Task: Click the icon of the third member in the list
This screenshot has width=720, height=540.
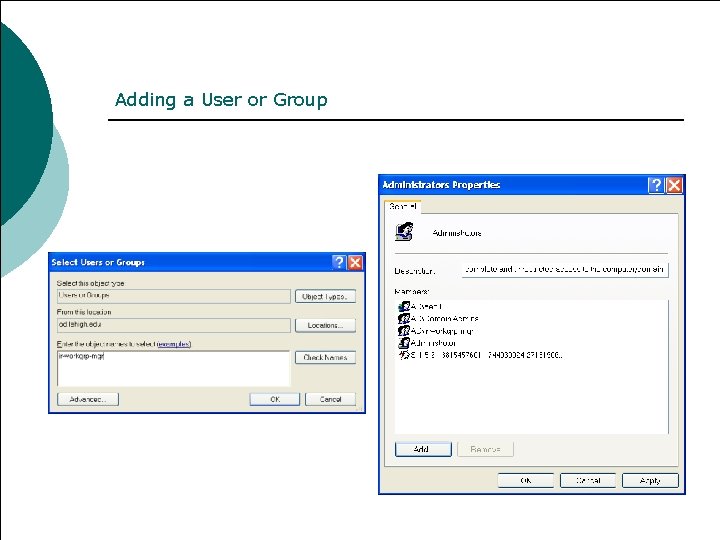Action: [x=404, y=331]
